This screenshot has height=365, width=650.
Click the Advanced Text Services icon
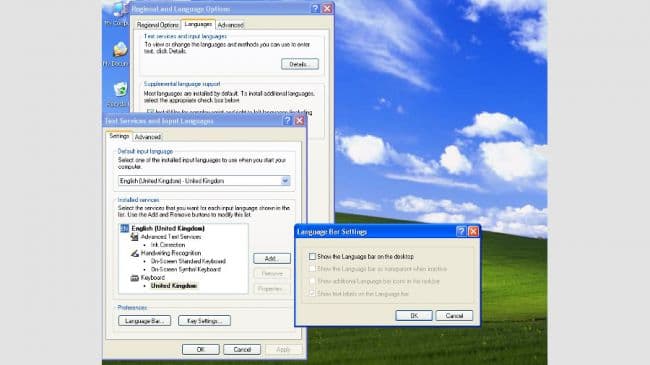coord(134,237)
